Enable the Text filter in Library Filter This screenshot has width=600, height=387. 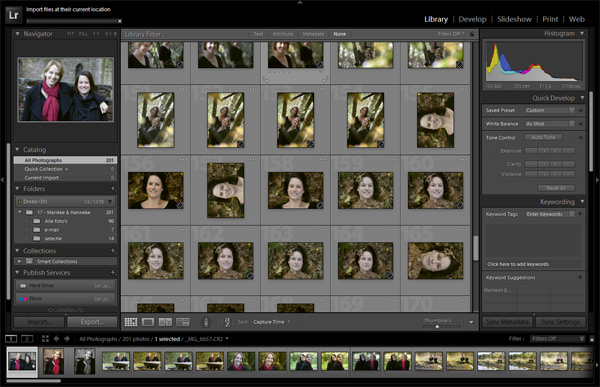pyautogui.click(x=258, y=34)
